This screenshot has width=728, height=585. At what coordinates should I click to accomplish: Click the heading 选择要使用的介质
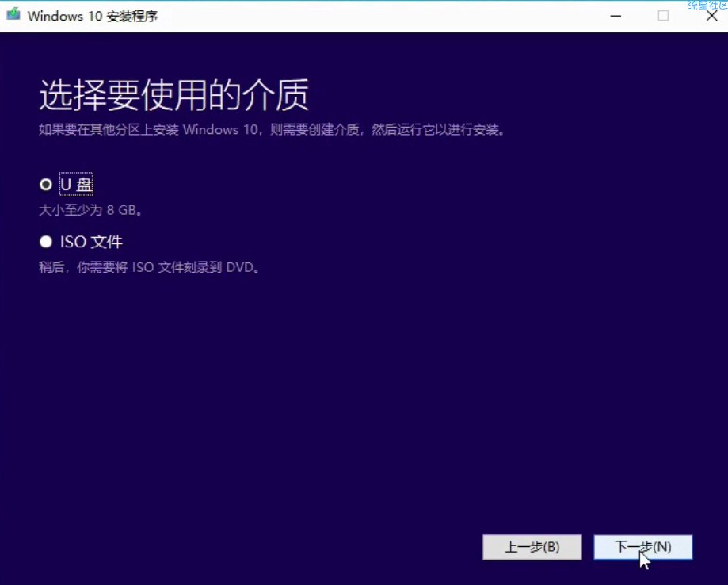click(x=174, y=95)
